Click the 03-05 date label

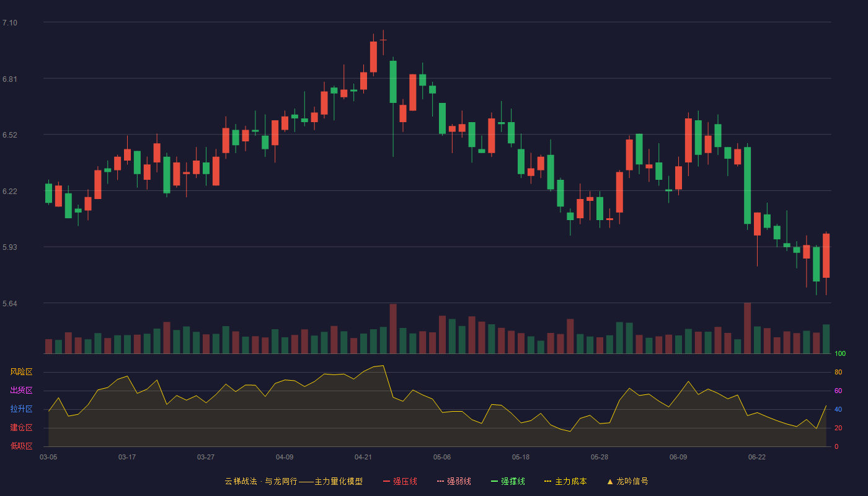48,457
